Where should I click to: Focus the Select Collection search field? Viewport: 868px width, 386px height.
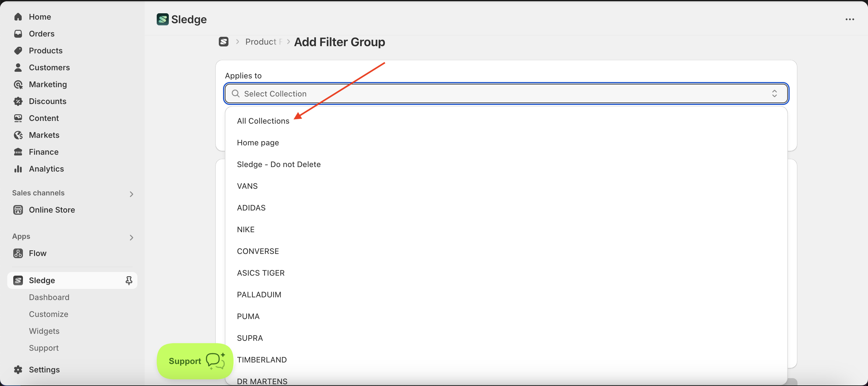click(x=506, y=93)
